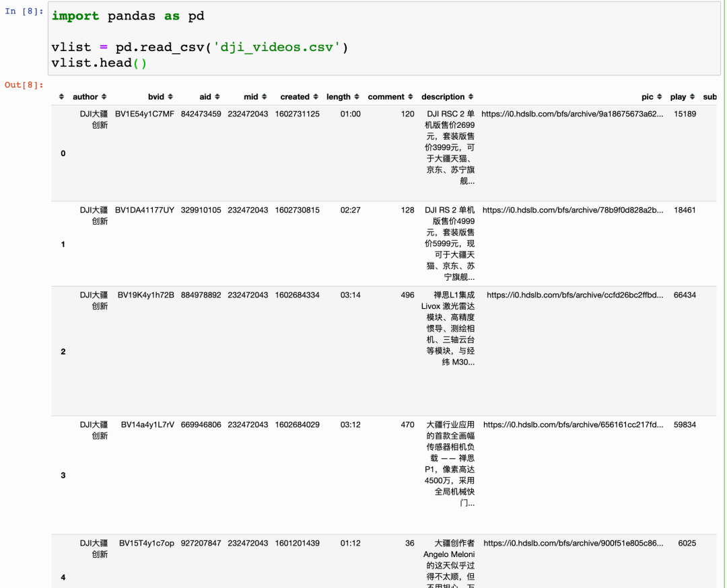Select bvid cell BV1E54y1C7MF

pos(145,114)
